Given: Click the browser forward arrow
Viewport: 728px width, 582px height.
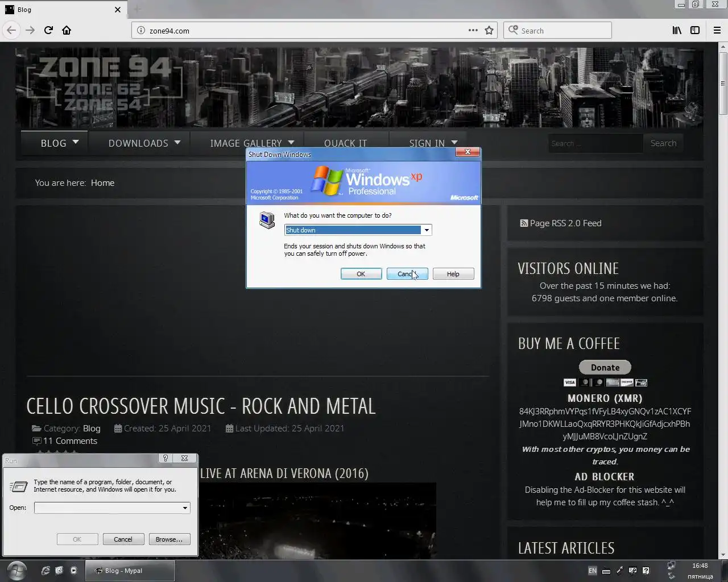Looking at the screenshot, I should 30,30.
